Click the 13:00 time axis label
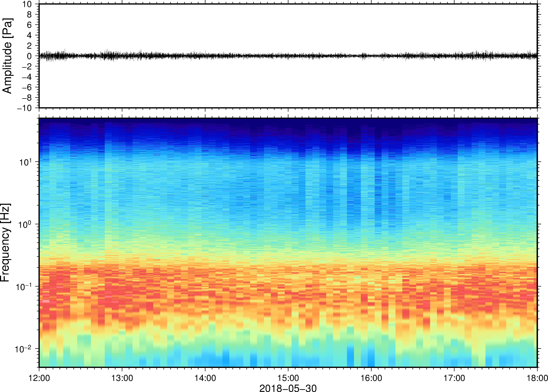Screen dimensions: 548x392 pos(122,378)
